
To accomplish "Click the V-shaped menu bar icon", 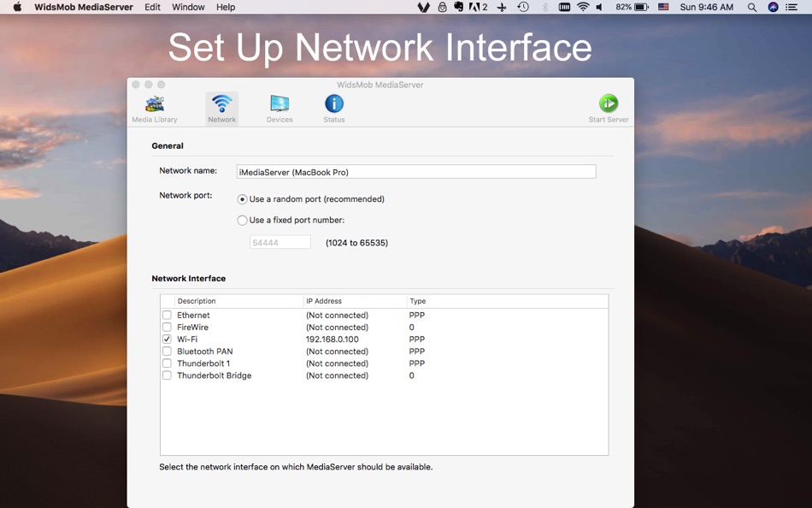I will click(424, 7).
